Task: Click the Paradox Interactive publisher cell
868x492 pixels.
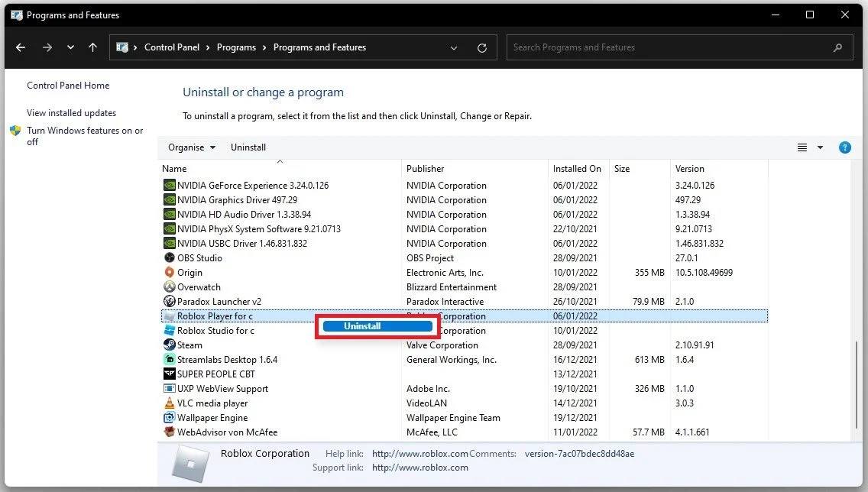Action: tap(445, 302)
